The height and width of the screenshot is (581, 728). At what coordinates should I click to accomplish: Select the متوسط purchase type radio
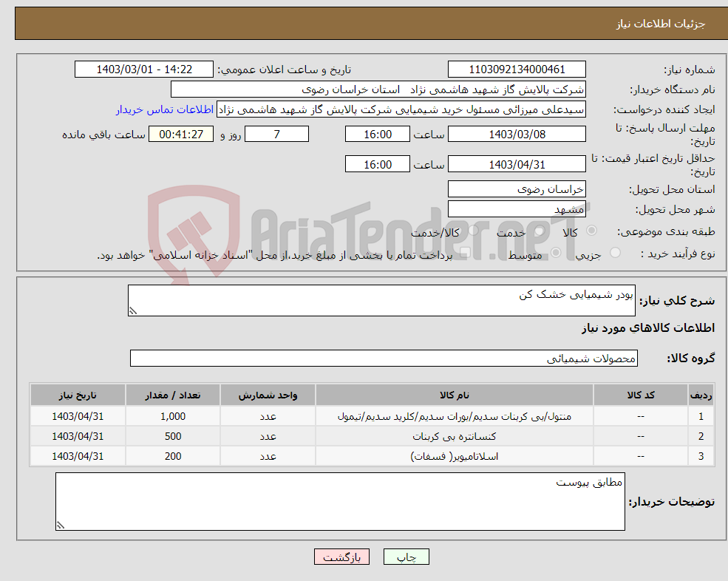(x=556, y=253)
